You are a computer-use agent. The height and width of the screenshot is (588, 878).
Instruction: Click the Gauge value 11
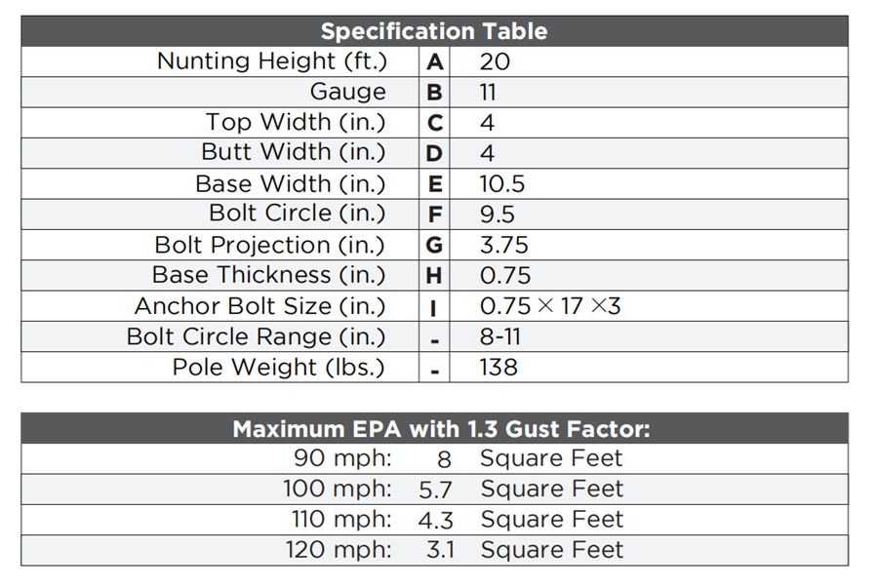pyautogui.click(x=489, y=93)
